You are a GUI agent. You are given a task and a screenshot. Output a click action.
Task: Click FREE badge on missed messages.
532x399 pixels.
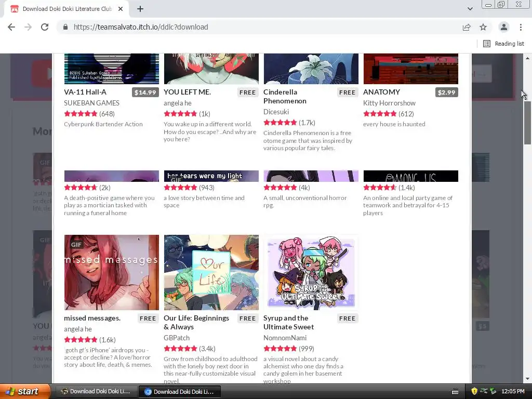(x=148, y=318)
